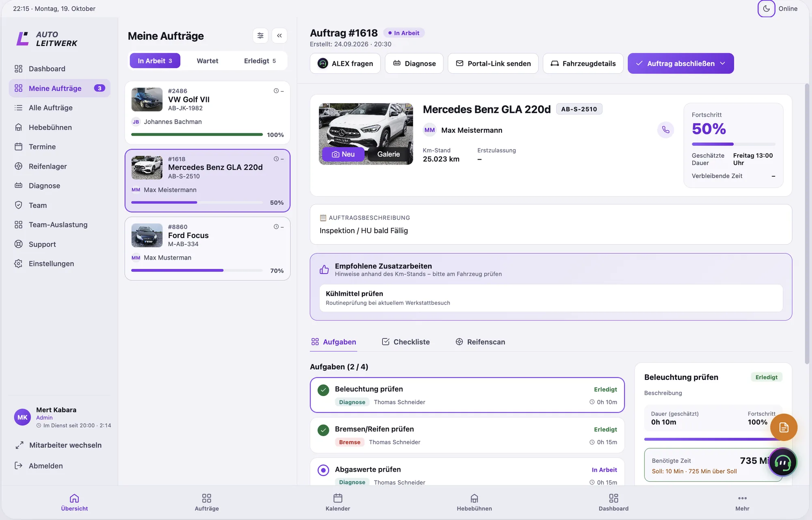The height and width of the screenshot is (520, 812).
Task: Click the Fortschritt 50% progress bar
Action: tap(733, 144)
